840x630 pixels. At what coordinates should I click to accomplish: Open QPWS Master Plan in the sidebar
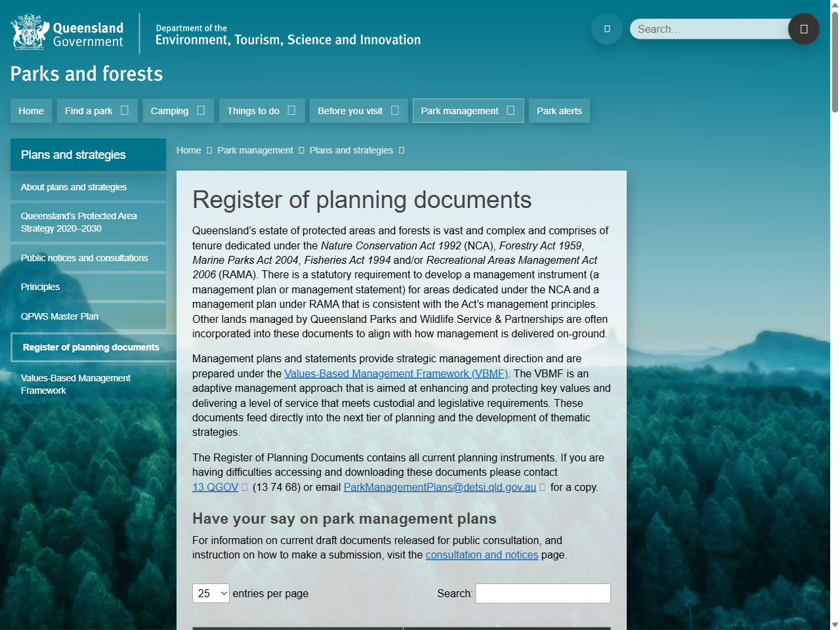tap(59, 316)
